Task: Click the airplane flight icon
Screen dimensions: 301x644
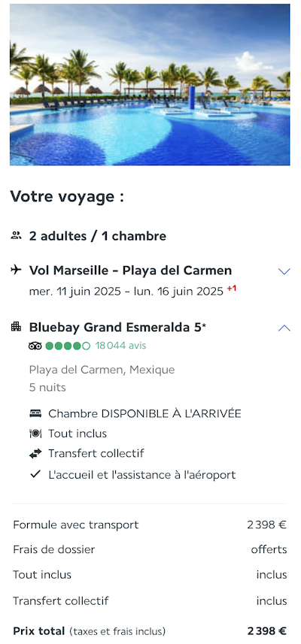Action: click(x=16, y=271)
